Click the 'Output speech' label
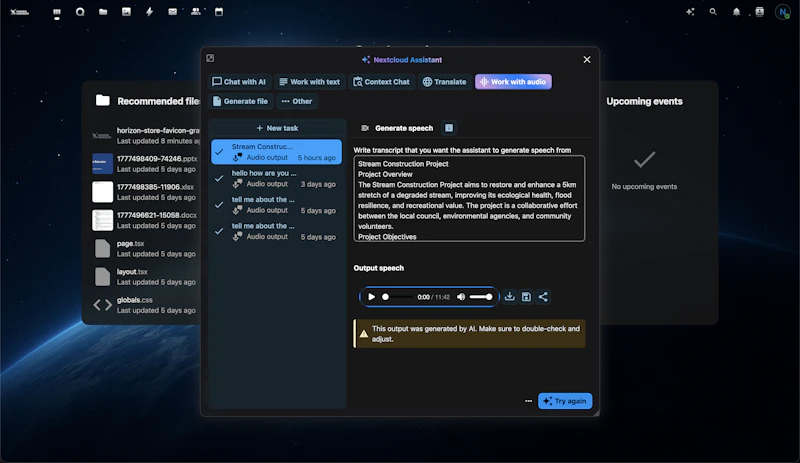Image resolution: width=800 pixels, height=463 pixels. pos(379,268)
